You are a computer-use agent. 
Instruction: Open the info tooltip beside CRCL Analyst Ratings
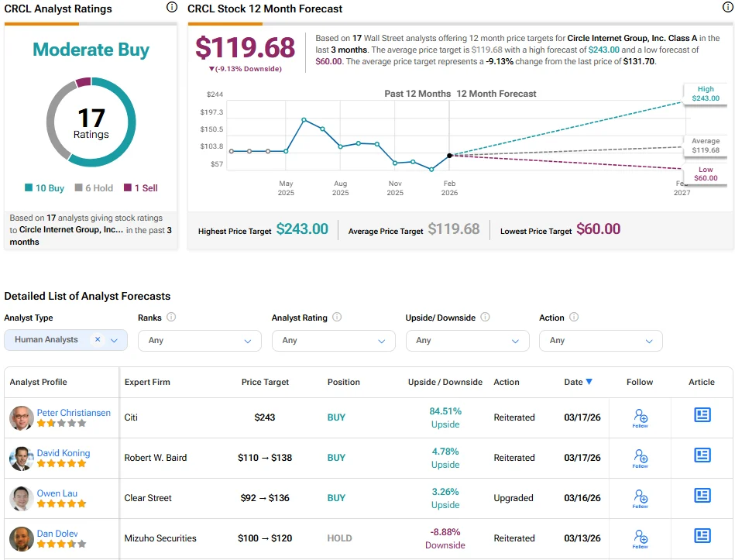coord(170,8)
